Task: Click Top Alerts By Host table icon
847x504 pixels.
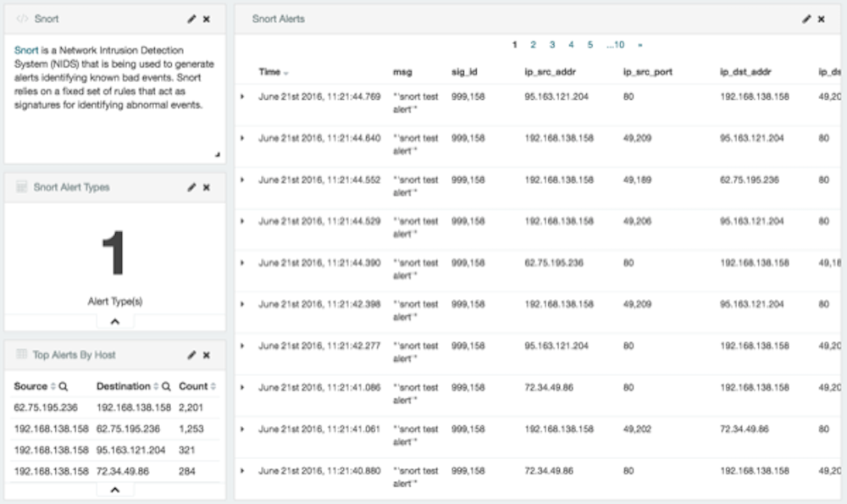Action: click(22, 354)
